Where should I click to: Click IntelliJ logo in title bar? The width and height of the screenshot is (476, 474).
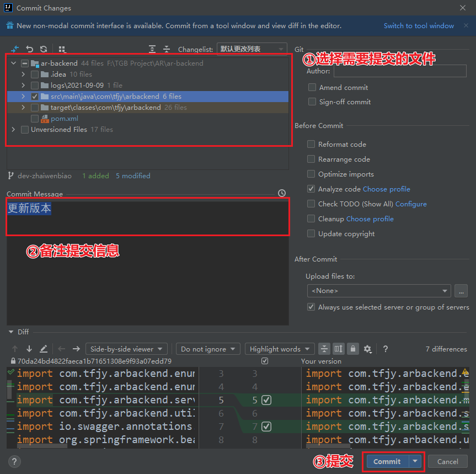click(8, 8)
